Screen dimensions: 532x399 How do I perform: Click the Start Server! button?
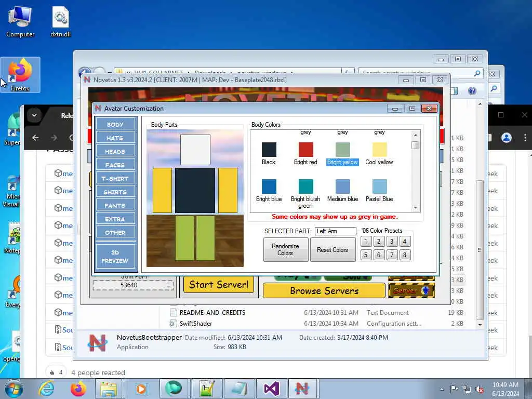pyautogui.click(x=219, y=285)
